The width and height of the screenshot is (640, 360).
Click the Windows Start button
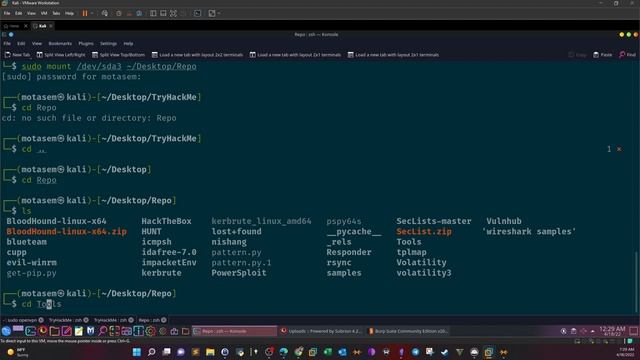click(137, 352)
